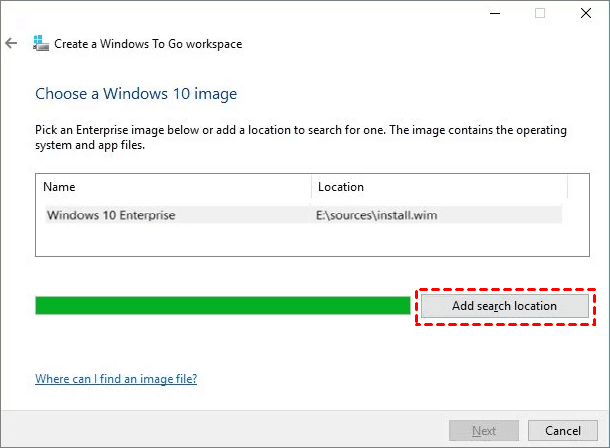610x448 pixels.
Task: Select the Windows 10 Enterprise image row
Action: [111, 215]
